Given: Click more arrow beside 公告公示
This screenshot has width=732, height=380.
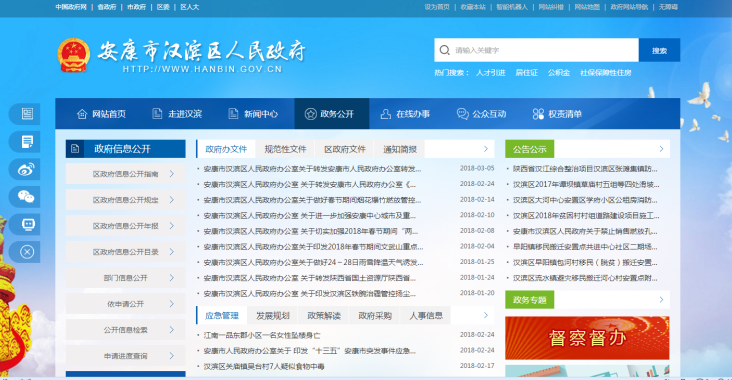Looking at the screenshot, I should coord(661,149).
